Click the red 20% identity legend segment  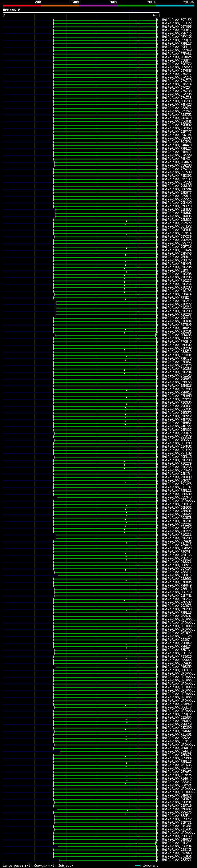pos(22,6)
